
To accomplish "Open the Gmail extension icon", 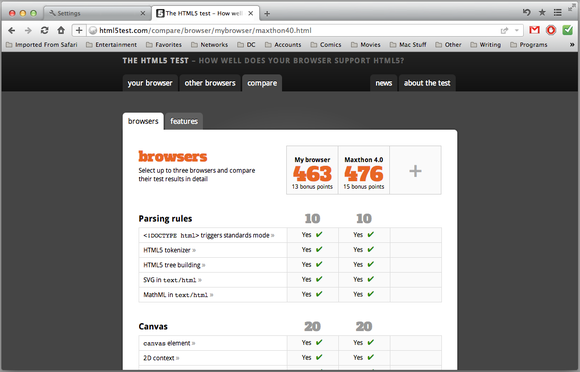I will tap(535, 30).
